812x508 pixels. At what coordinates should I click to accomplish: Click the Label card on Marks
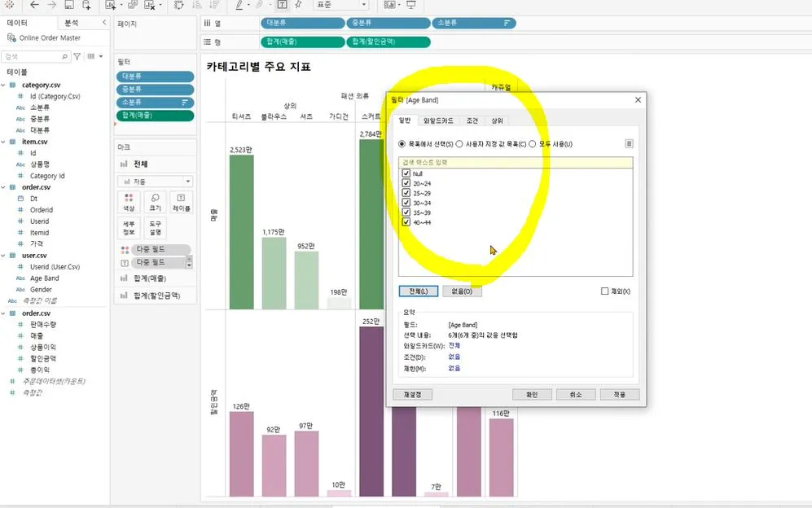(x=181, y=202)
